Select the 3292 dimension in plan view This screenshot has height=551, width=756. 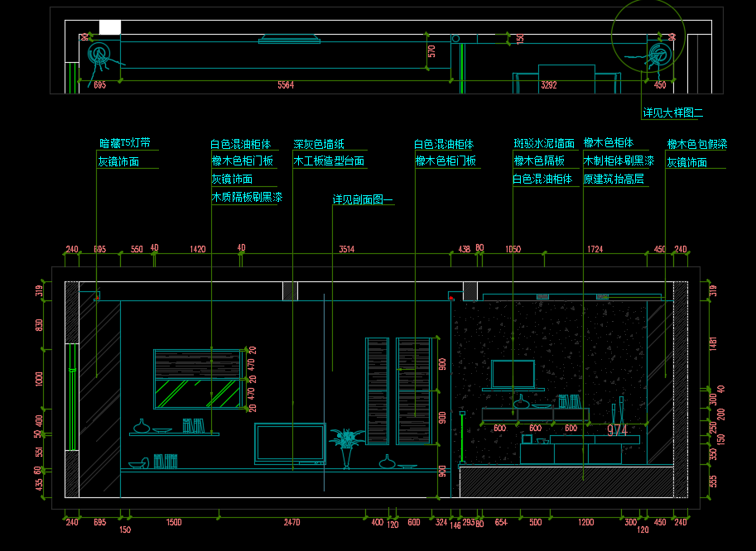pyautogui.click(x=549, y=84)
